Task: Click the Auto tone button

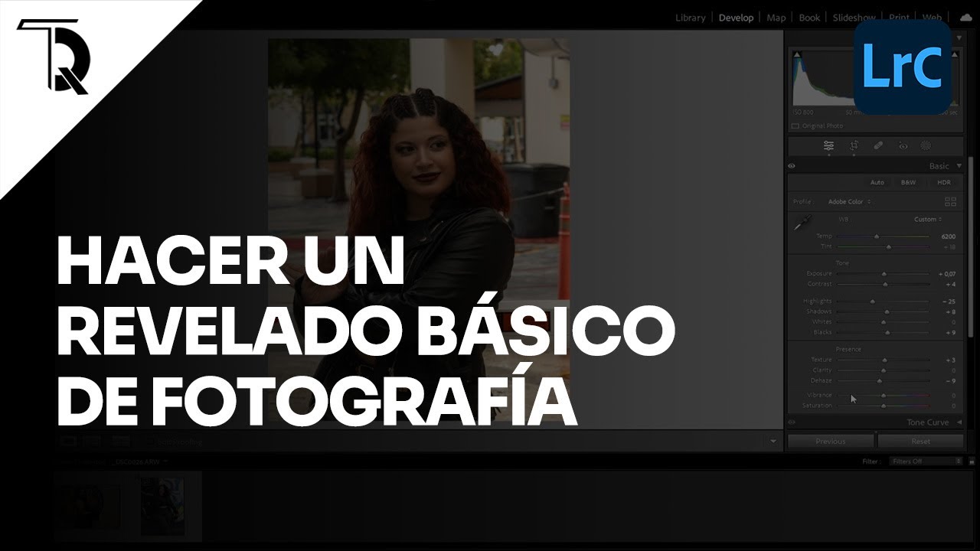Action: coord(877,183)
